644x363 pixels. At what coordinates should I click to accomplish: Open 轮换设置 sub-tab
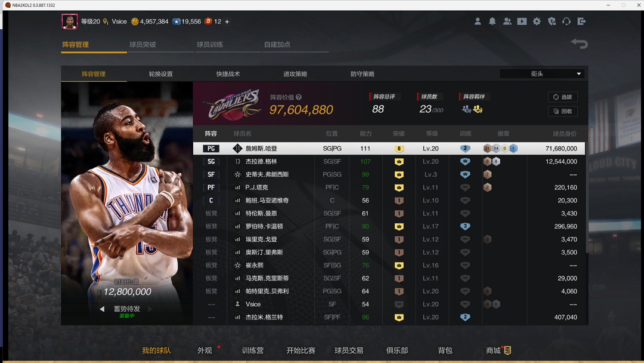coord(160,74)
